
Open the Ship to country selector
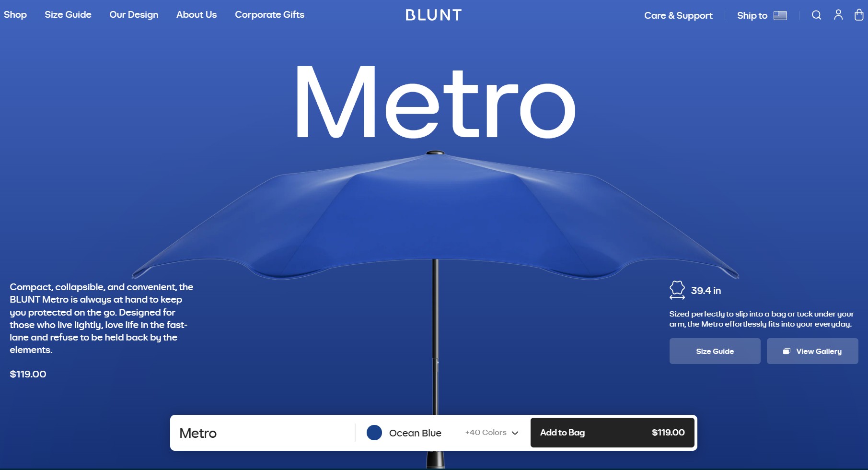pos(762,15)
